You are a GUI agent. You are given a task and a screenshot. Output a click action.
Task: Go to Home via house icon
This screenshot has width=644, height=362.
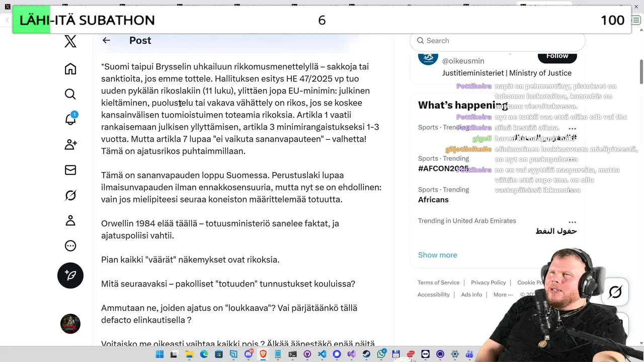[70, 69]
